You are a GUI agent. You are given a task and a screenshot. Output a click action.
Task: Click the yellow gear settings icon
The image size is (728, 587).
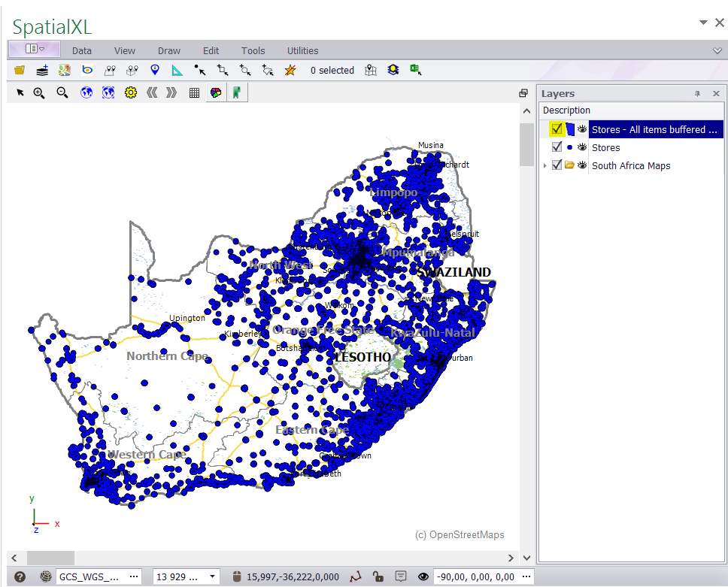[x=130, y=92]
